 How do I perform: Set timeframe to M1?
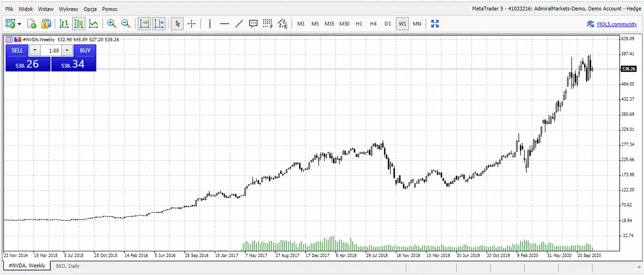tap(301, 24)
